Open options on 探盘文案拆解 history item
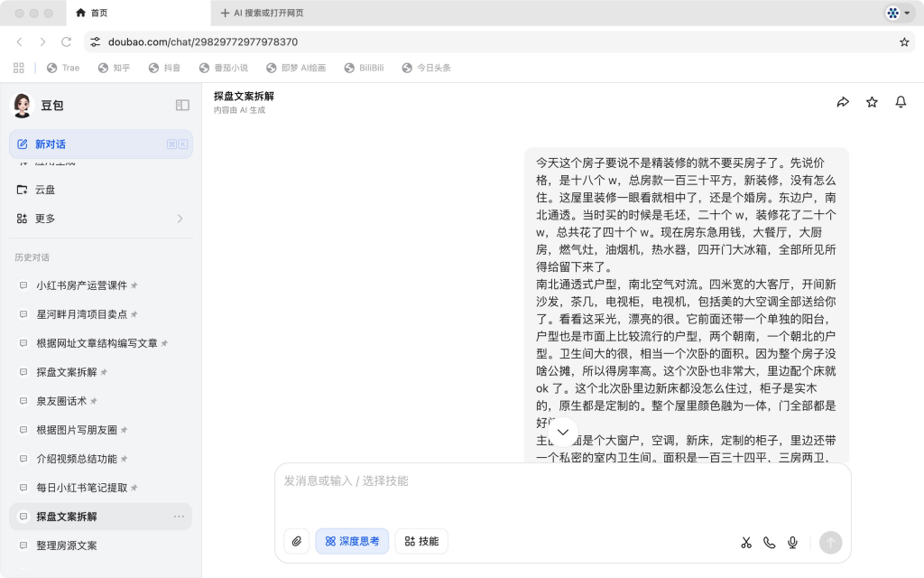 click(x=180, y=516)
